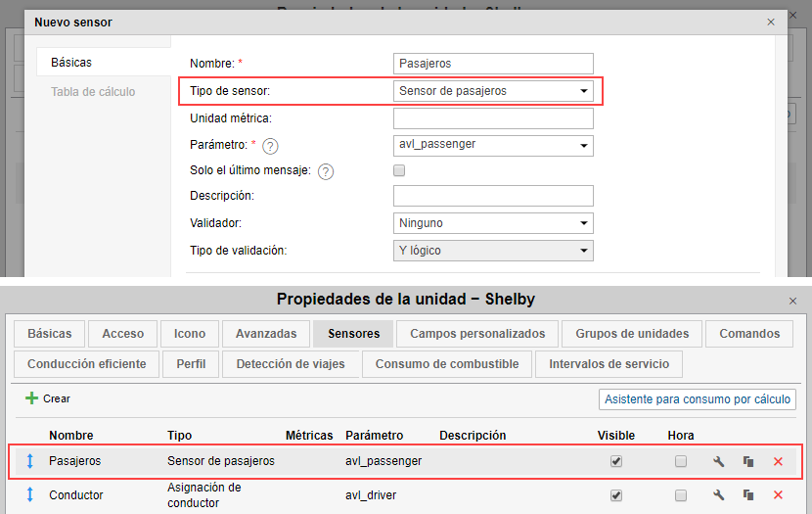Delete the Conductor sensor with red X
Image resolution: width=812 pixels, height=514 pixels.
click(x=778, y=495)
